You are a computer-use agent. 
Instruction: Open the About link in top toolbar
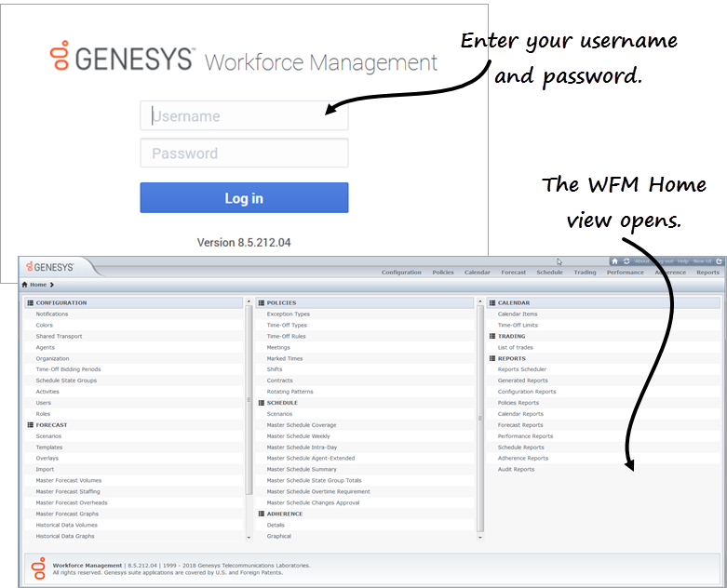coord(641,261)
